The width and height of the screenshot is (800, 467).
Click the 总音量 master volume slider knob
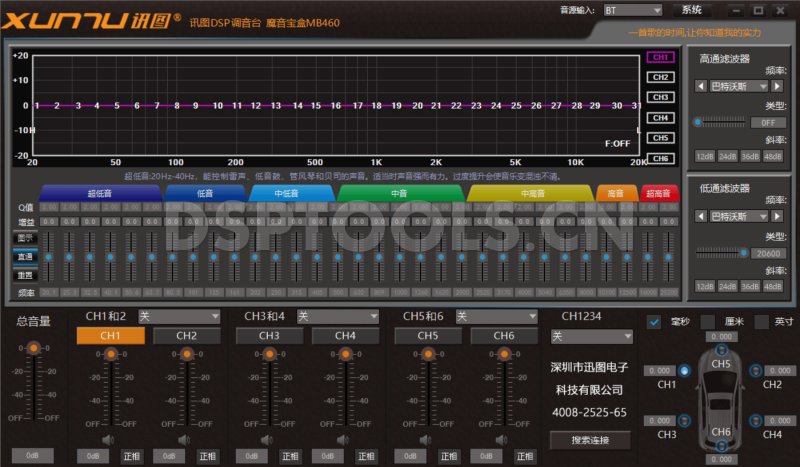click(x=34, y=347)
